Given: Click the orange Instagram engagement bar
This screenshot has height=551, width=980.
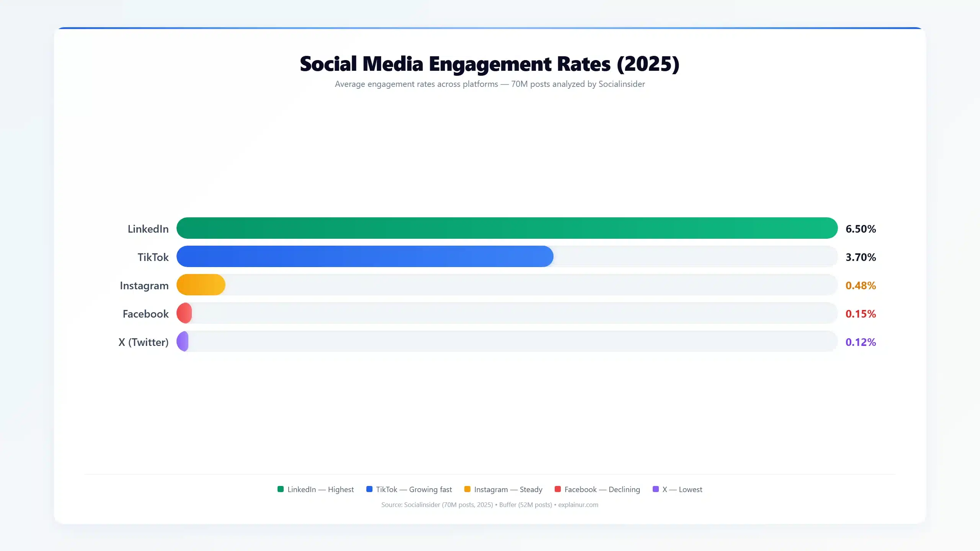Looking at the screenshot, I should coord(201,285).
